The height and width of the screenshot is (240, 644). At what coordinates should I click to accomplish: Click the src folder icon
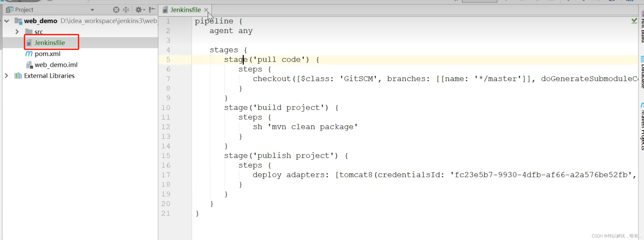click(x=29, y=32)
